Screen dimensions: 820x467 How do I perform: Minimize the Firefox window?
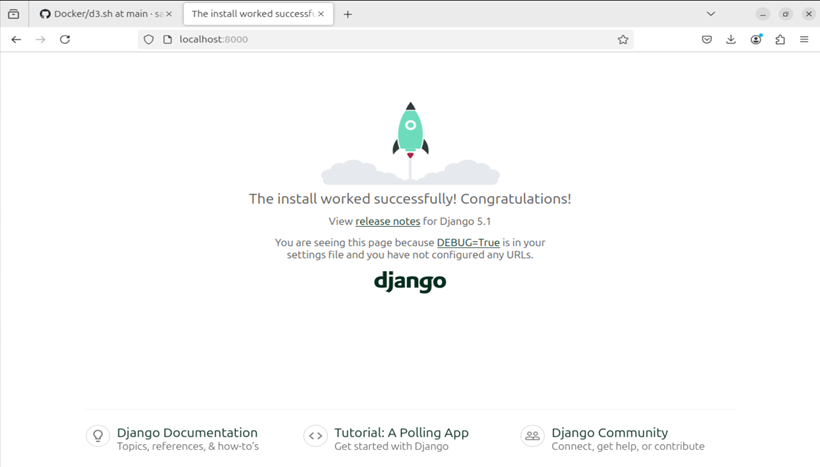coord(763,14)
